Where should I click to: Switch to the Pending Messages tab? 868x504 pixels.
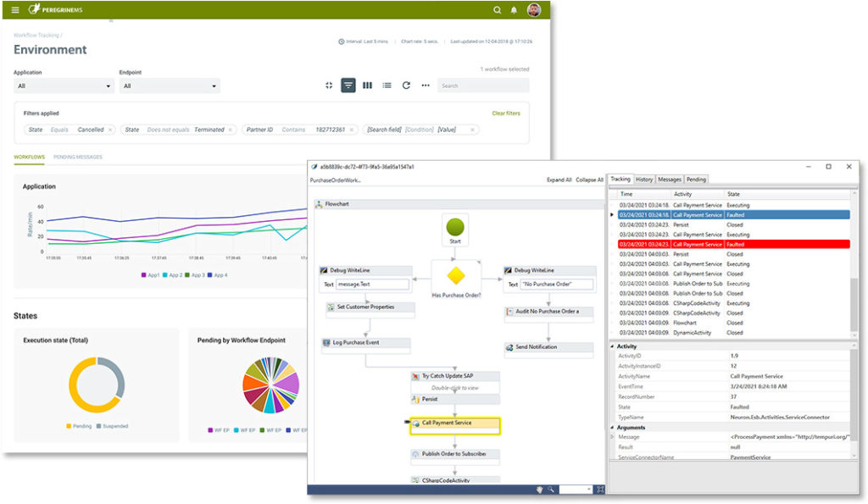pyautogui.click(x=77, y=158)
